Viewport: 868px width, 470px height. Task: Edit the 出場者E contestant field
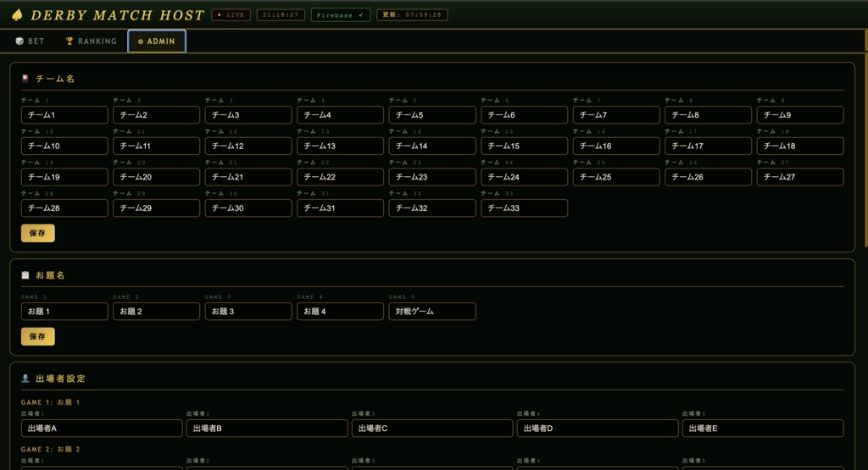click(763, 428)
